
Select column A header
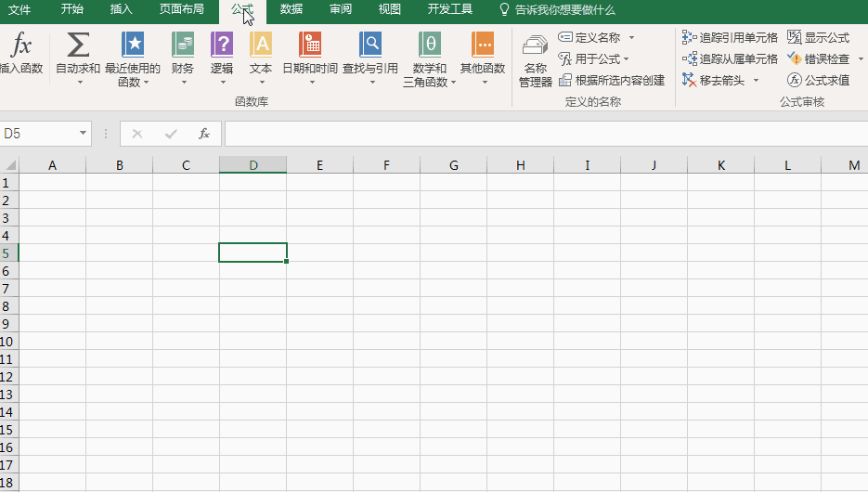tap(53, 165)
